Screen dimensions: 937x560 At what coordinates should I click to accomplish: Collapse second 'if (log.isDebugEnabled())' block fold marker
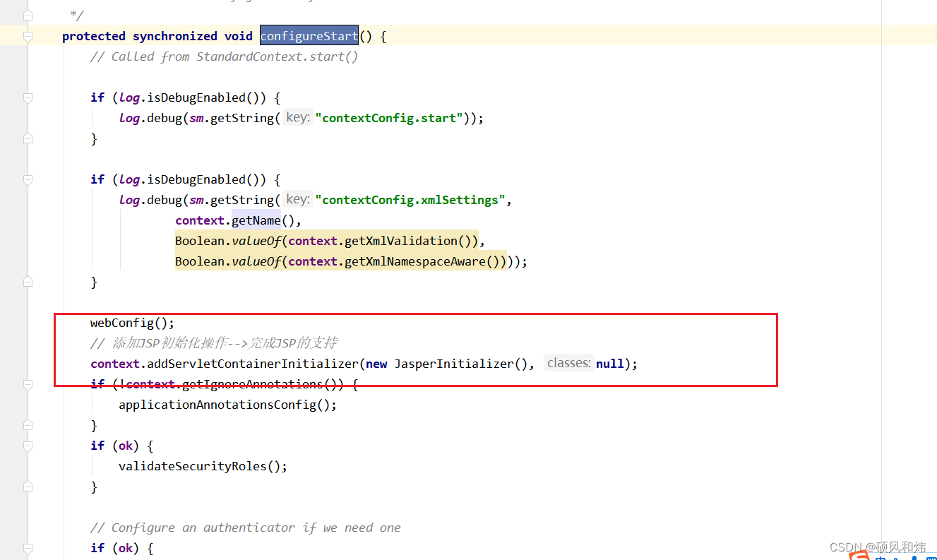(x=28, y=179)
